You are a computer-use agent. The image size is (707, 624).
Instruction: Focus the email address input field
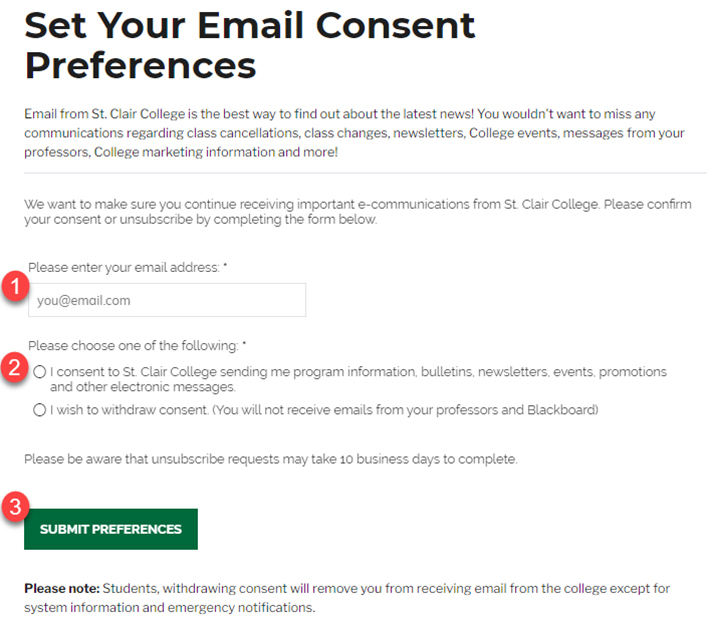click(x=166, y=300)
